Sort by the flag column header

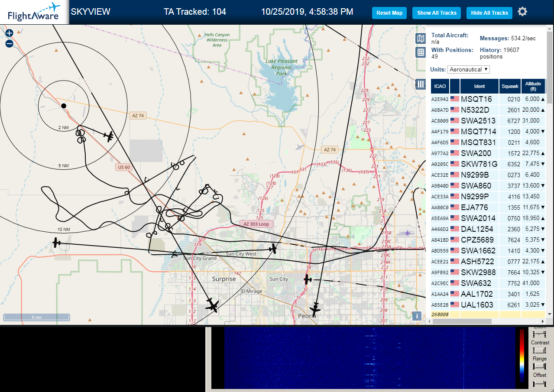pos(455,86)
